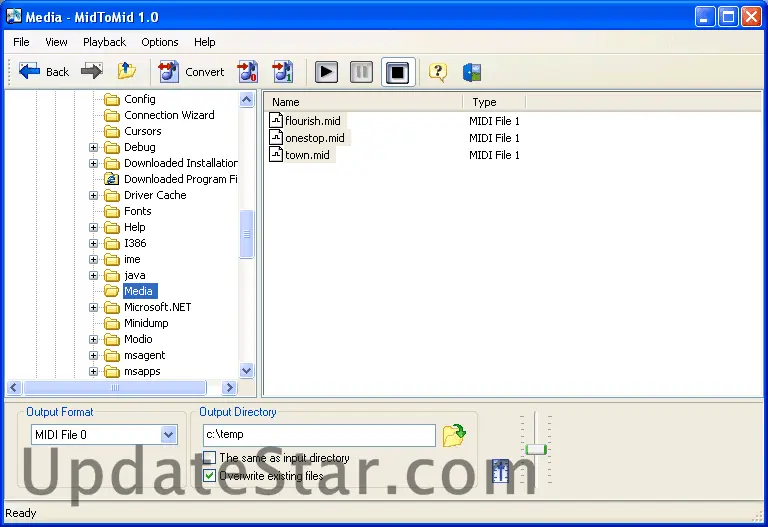
Task: Click the Connection Wizard folder icon
Action: click(x=112, y=115)
